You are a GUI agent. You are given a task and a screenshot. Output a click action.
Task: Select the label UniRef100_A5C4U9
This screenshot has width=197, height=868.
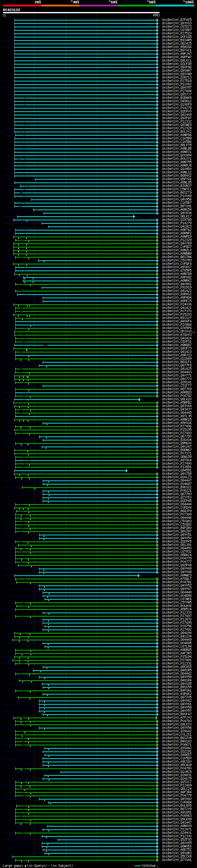click(177, 765)
